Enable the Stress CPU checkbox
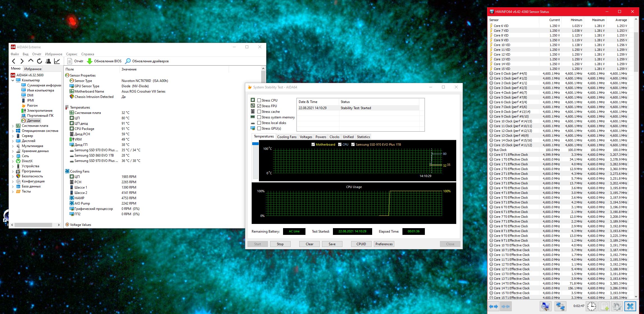The width and height of the screenshot is (644, 314). 259,100
